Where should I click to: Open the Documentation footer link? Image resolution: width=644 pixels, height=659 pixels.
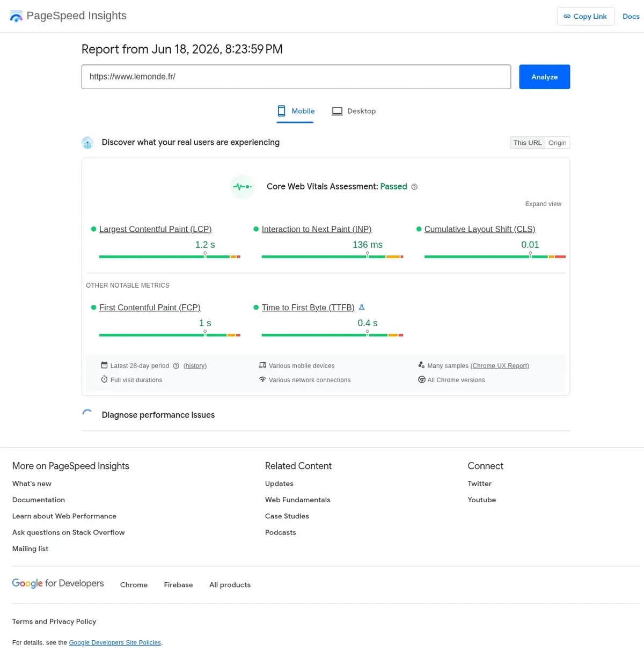click(x=39, y=500)
